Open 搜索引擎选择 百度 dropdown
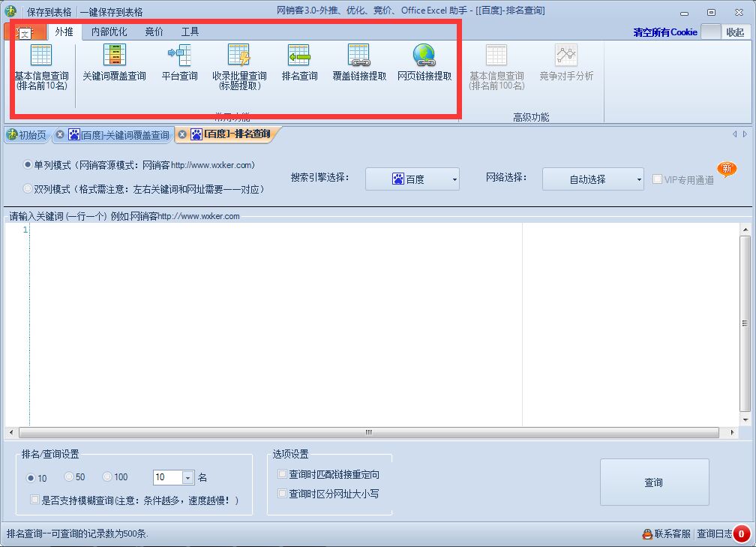 (x=412, y=179)
